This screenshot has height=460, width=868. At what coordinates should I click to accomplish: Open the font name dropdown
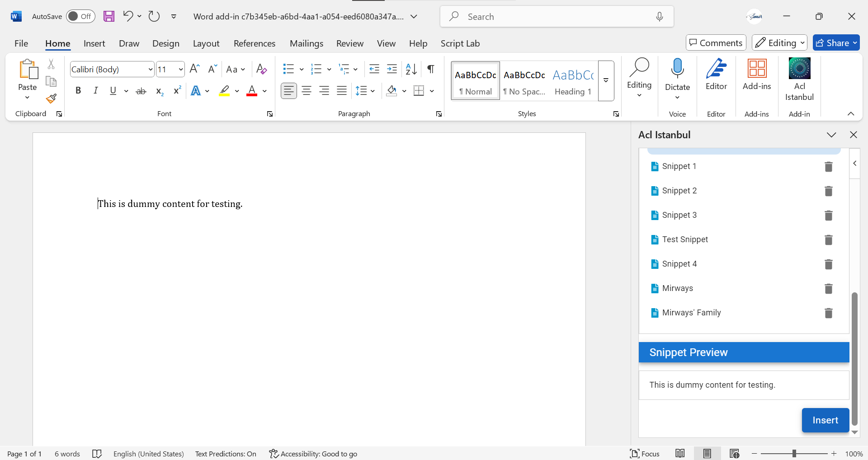coord(151,70)
